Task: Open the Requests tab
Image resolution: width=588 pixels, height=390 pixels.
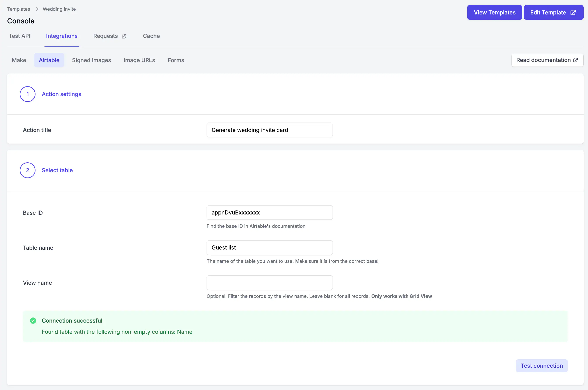Action: (110, 36)
